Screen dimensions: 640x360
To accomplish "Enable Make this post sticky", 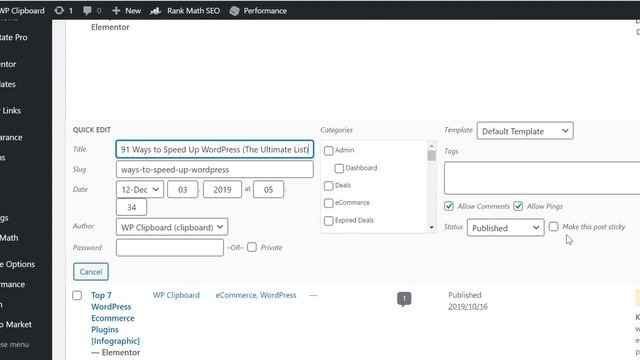I will [x=553, y=226].
